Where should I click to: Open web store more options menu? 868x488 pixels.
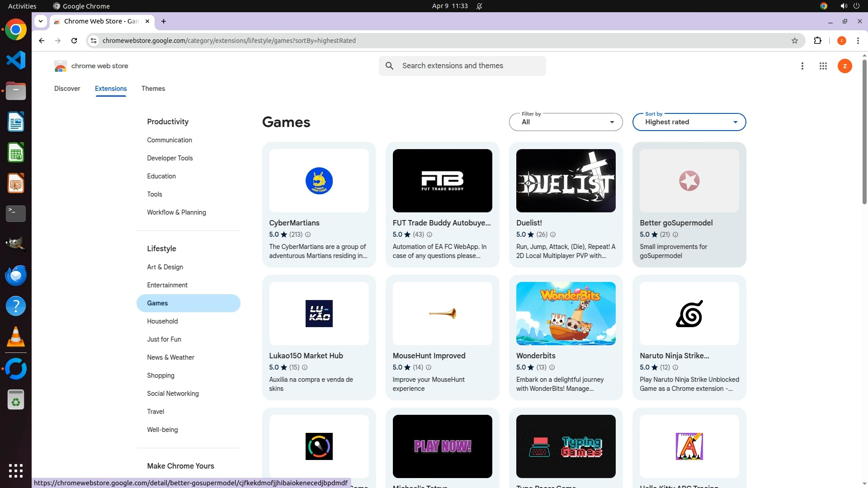click(802, 66)
